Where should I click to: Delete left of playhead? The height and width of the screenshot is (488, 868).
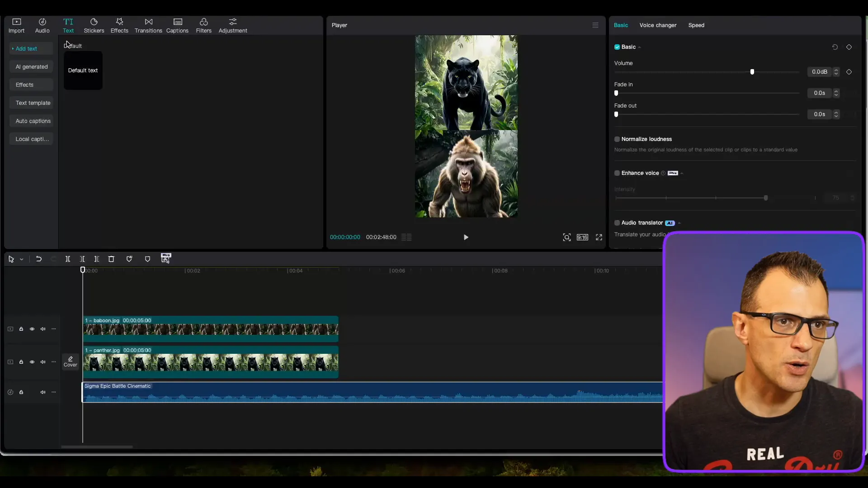82,259
